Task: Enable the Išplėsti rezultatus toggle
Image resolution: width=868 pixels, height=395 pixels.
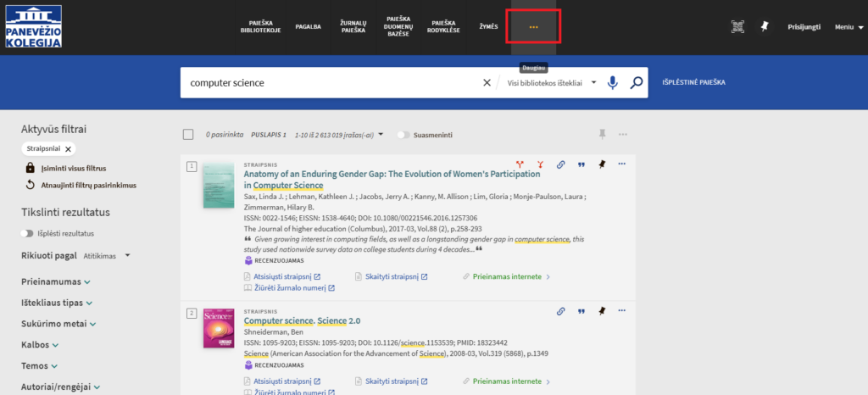Action: [x=27, y=233]
